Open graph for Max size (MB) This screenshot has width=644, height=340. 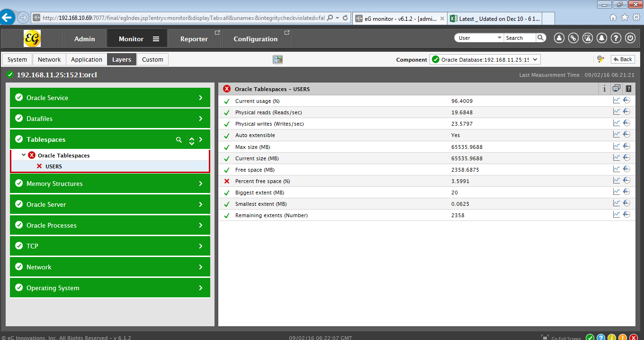616,146
